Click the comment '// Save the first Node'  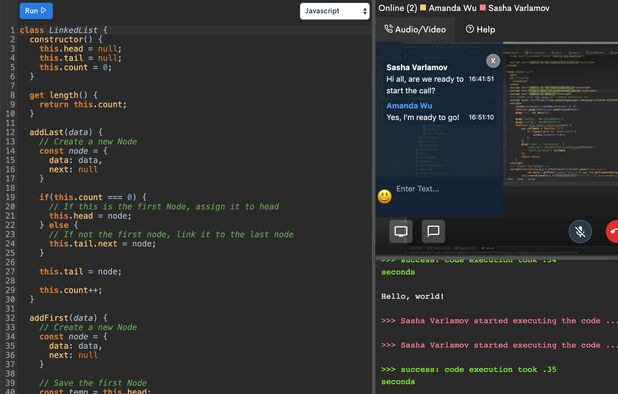point(93,383)
